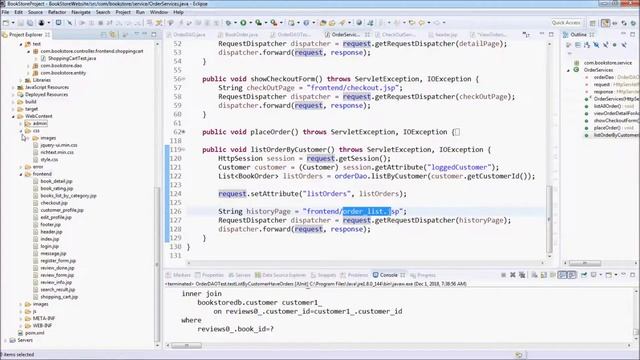Click Remove All Terminated Launches icon
This screenshot has width=640, height=360.
[x=522, y=275]
